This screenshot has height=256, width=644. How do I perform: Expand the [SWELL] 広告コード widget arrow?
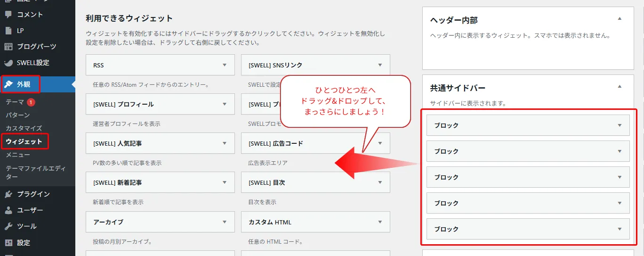click(380, 143)
